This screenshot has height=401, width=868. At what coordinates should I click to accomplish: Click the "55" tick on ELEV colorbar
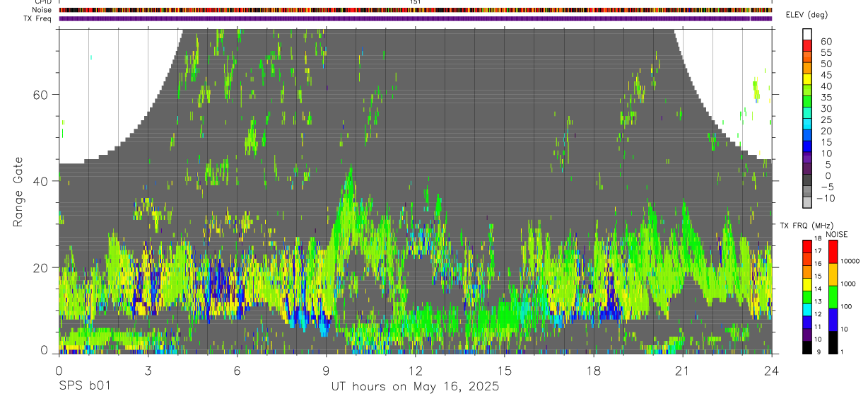tap(826, 53)
